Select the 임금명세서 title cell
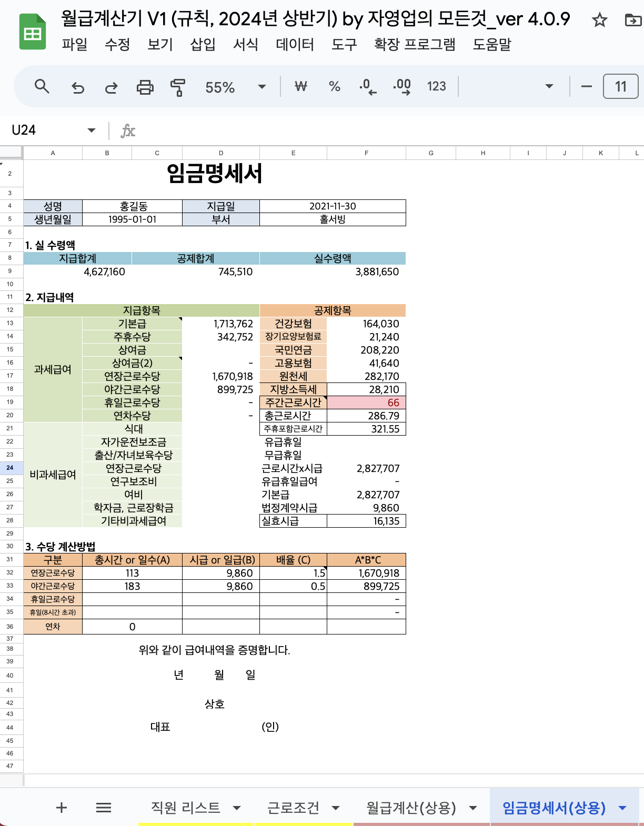This screenshot has width=644, height=826. 215,174
